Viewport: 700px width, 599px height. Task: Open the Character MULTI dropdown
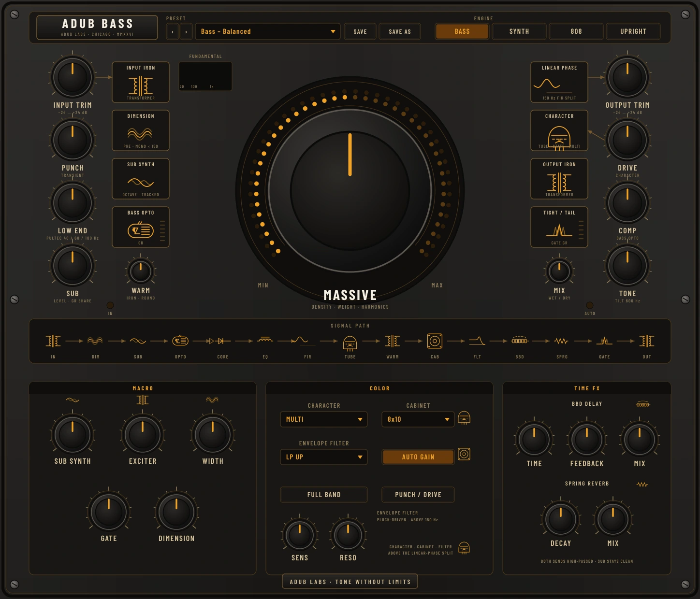324,419
